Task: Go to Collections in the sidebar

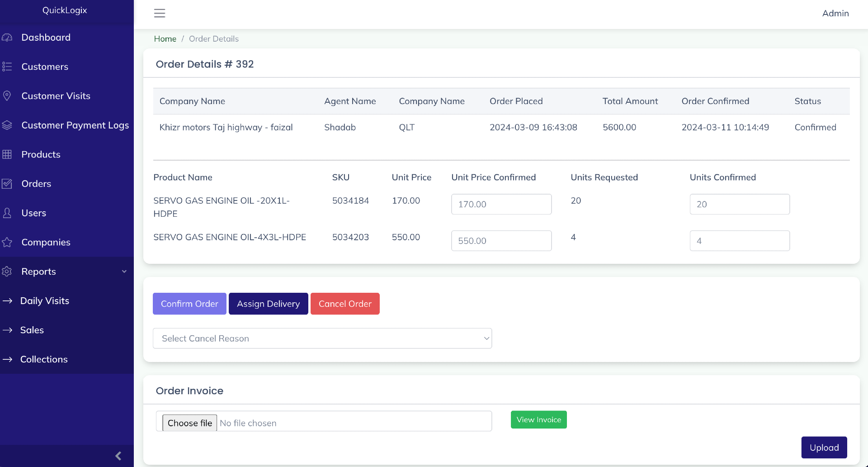Action: (x=44, y=359)
